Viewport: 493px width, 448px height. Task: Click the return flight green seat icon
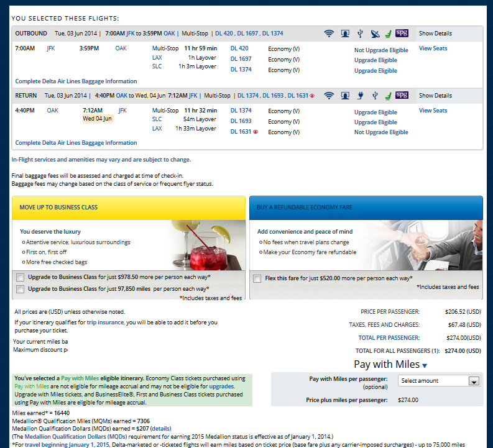coord(389,96)
